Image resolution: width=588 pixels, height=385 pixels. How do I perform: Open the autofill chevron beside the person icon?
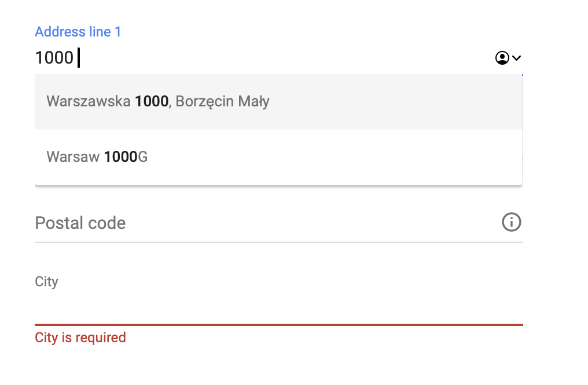point(517,58)
